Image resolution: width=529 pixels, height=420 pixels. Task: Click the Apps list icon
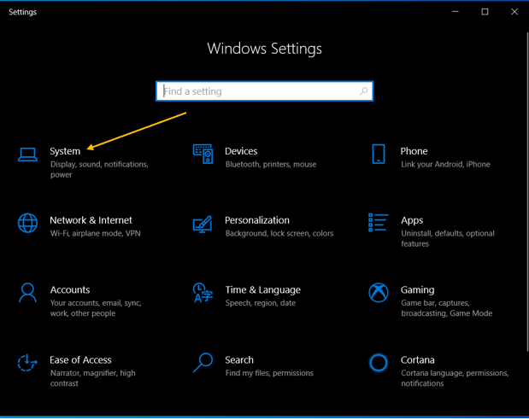pos(379,223)
